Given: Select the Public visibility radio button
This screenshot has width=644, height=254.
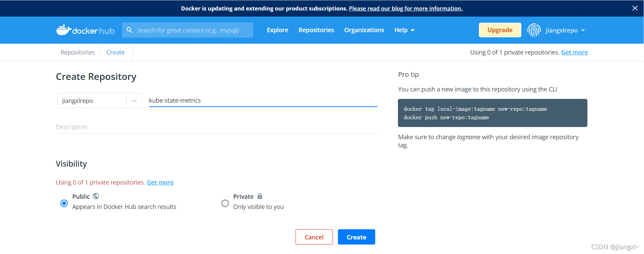Looking at the screenshot, I should [64, 203].
